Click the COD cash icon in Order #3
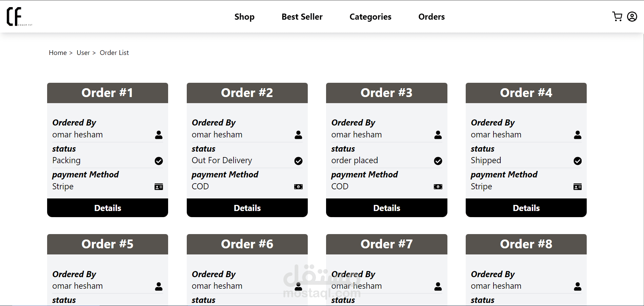644x306 pixels. pyautogui.click(x=438, y=187)
